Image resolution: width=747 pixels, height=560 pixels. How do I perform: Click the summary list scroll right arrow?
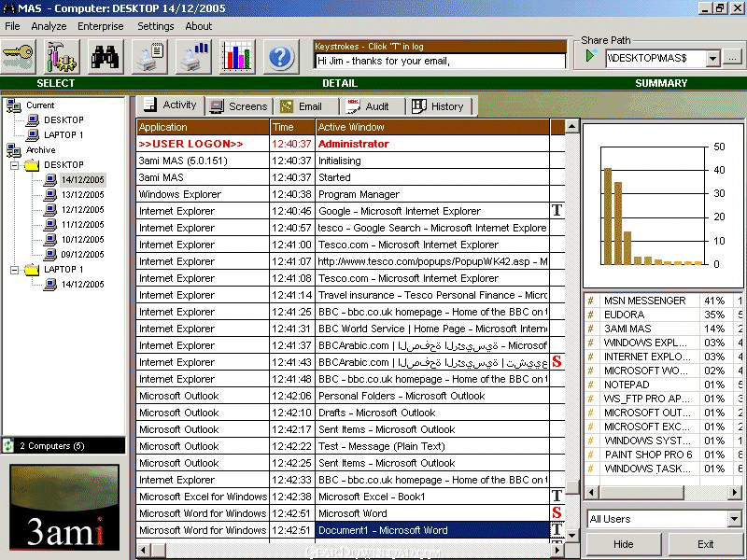pos(735,492)
